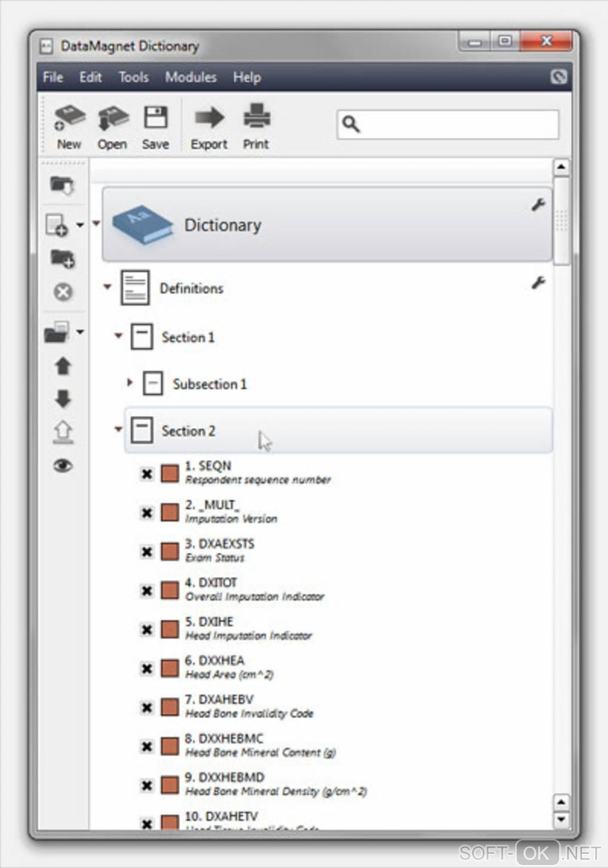This screenshot has height=868, width=608.
Task: Toggle the eye visibility icon in sidebar
Action: (x=63, y=466)
